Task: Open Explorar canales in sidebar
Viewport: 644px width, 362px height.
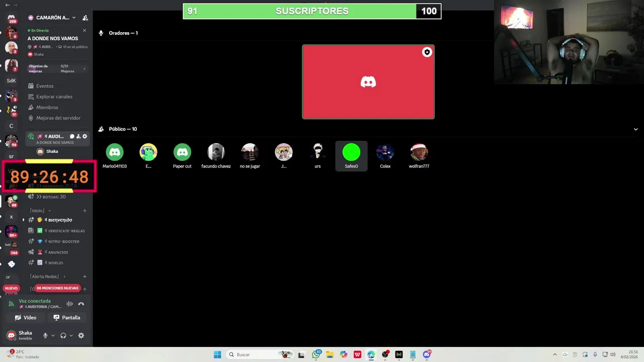Action: (x=54, y=97)
